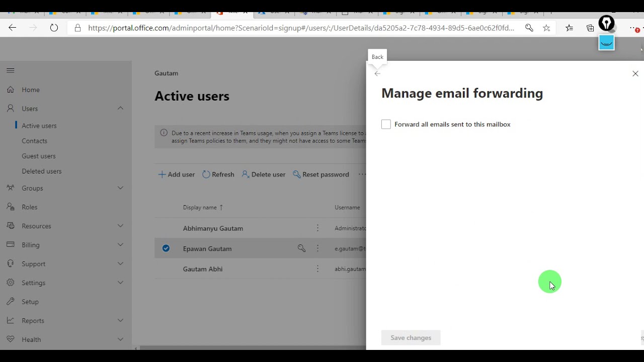
Task: Sort by the Username column header
Action: pos(347,207)
